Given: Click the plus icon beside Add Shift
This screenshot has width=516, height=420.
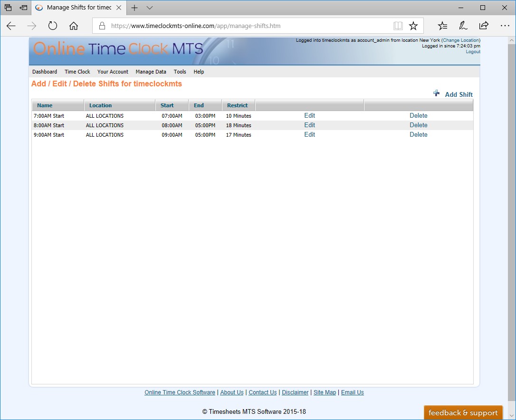Looking at the screenshot, I should click(436, 93).
